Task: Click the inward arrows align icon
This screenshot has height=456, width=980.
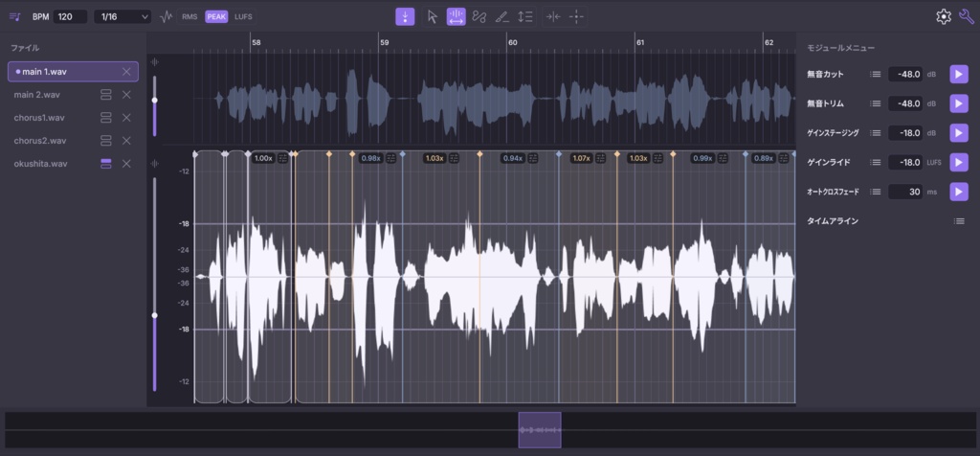Action: [x=553, y=17]
